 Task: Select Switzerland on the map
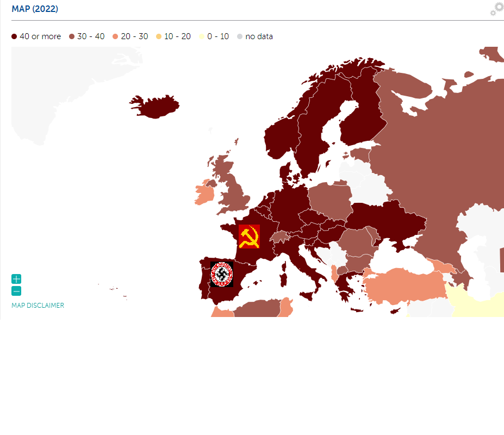(279, 237)
